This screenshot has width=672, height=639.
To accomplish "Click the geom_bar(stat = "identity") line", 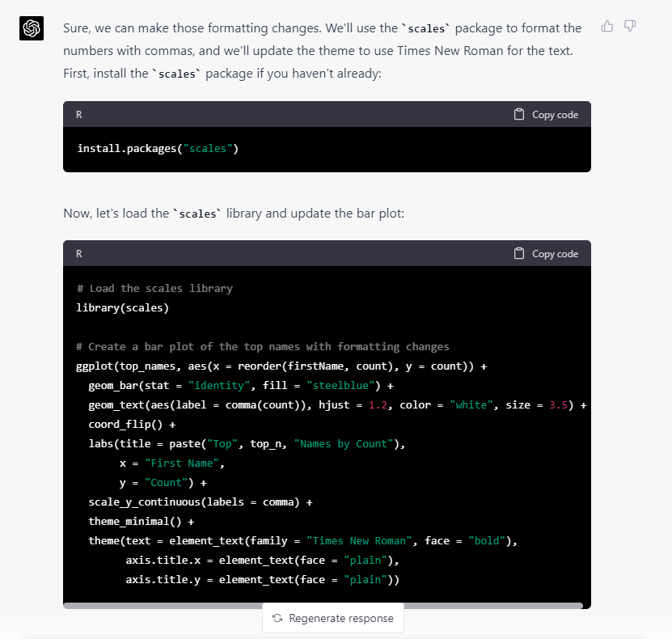I will (x=241, y=385).
